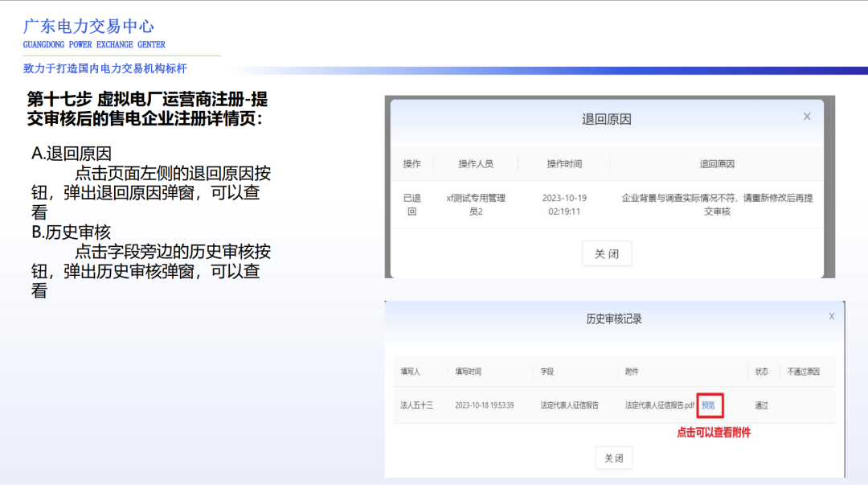
Task: Select the 操作 column header
Action: [411, 163]
